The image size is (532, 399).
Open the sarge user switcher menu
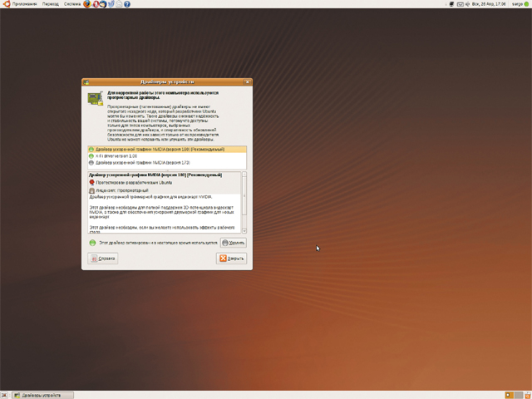517,4
